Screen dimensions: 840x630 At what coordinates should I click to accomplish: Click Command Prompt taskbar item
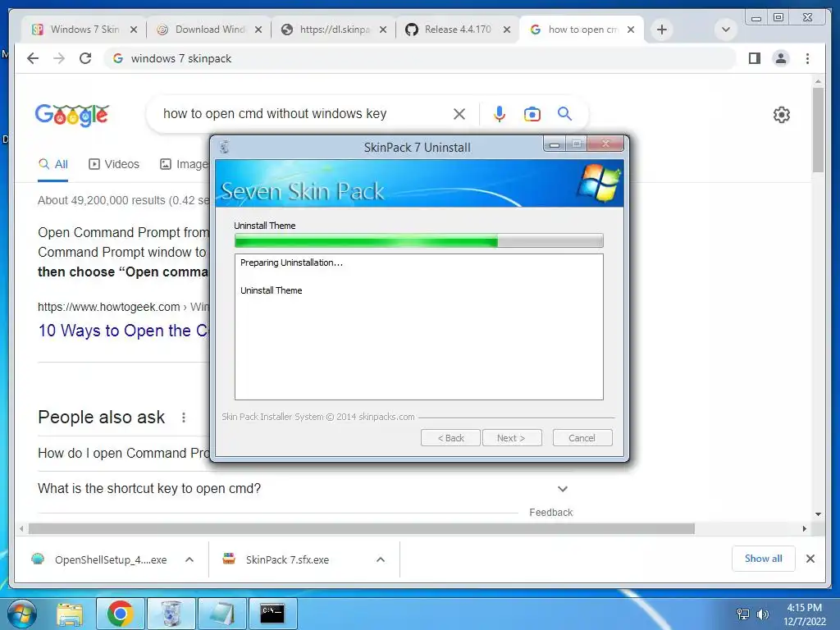(272, 614)
